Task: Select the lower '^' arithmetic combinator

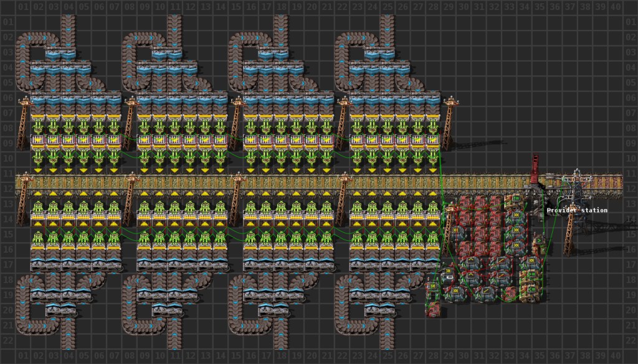Action: [x=470, y=278]
